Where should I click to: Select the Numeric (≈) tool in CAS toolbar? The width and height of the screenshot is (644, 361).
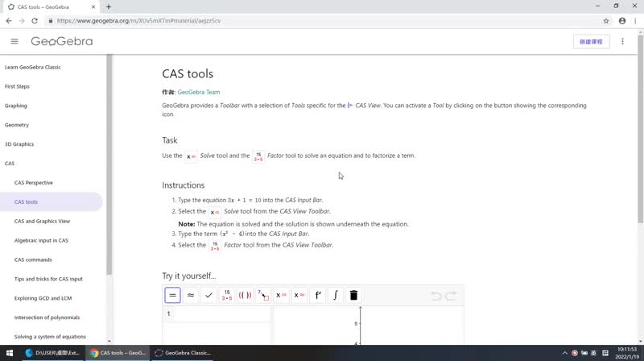(x=191, y=295)
